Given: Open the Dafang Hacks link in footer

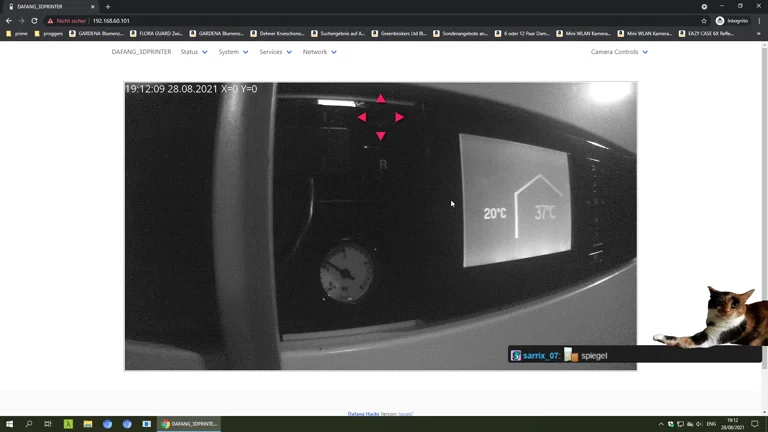Looking at the screenshot, I should pos(363,413).
